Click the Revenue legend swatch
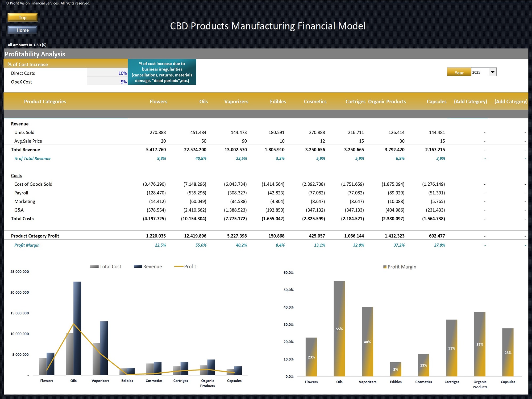 138,266
